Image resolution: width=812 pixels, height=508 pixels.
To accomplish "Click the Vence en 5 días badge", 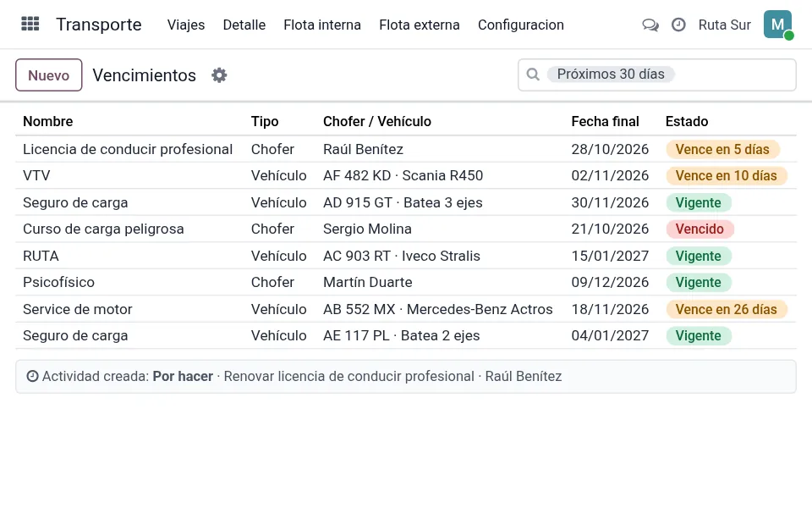I will point(722,149).
